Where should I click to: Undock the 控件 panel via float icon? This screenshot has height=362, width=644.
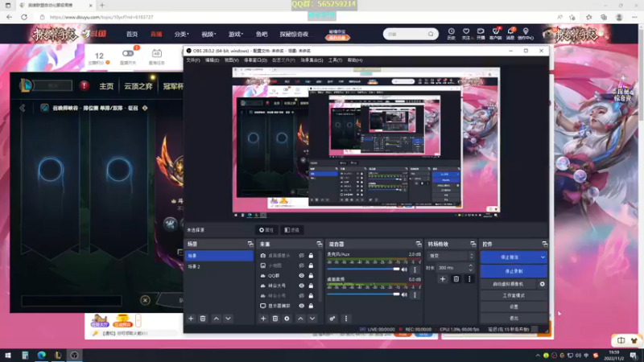[x=545, y=245]
